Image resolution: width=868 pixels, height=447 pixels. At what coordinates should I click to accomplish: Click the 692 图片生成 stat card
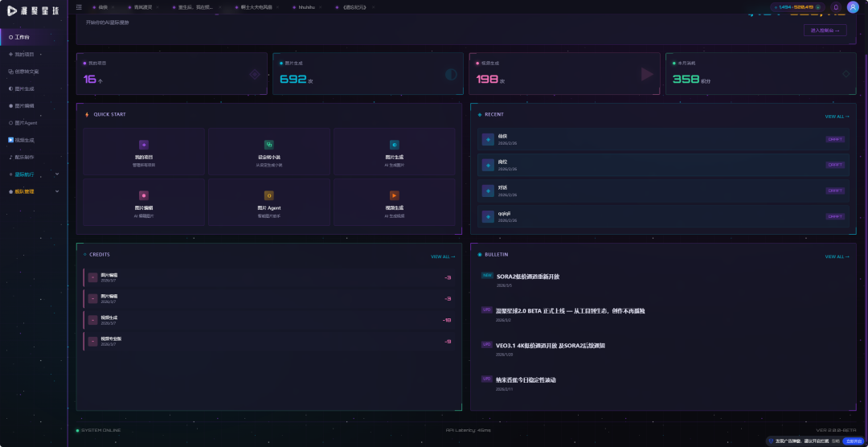[367, 74]
